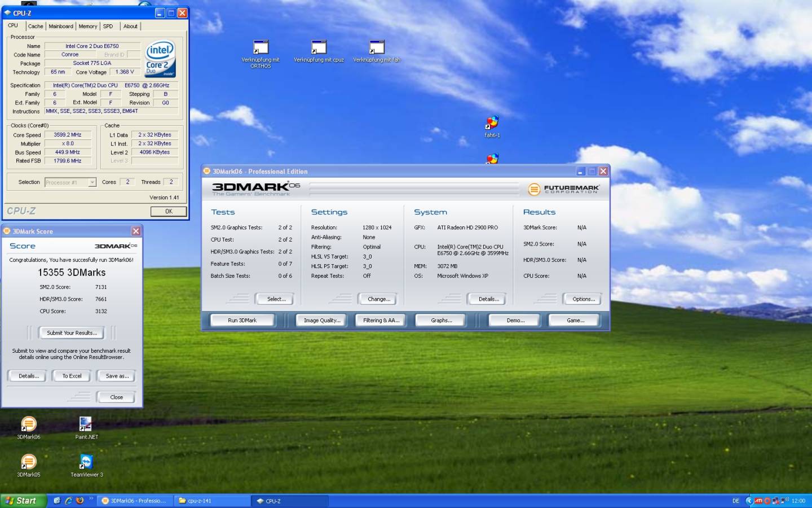Click the '15355 3DMarks' score text
The image size is (812, 508).
click(x=72, y=272)
